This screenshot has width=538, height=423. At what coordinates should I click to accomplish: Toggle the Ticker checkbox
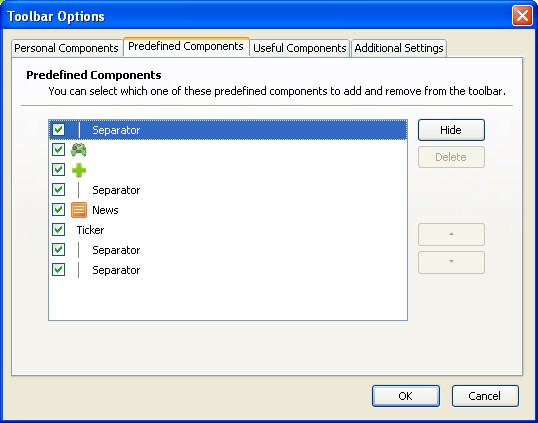(x=58, y=230)
